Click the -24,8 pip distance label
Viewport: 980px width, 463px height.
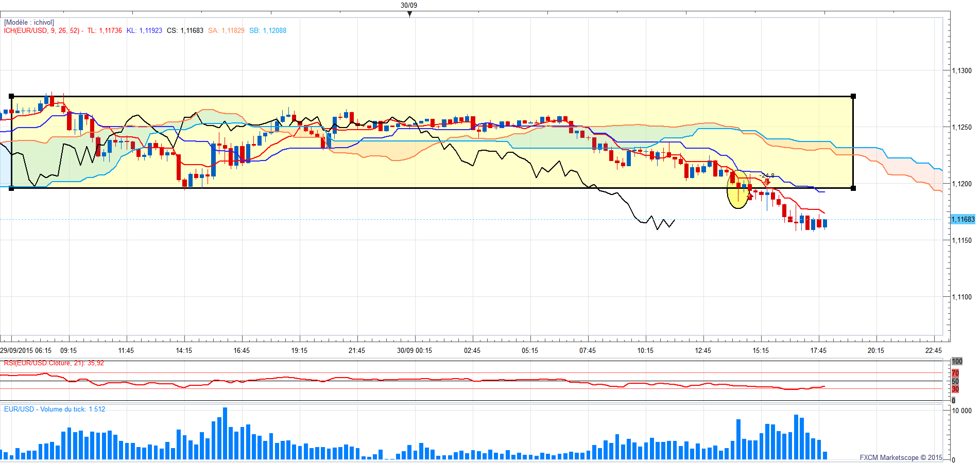(x=767, y=175)
